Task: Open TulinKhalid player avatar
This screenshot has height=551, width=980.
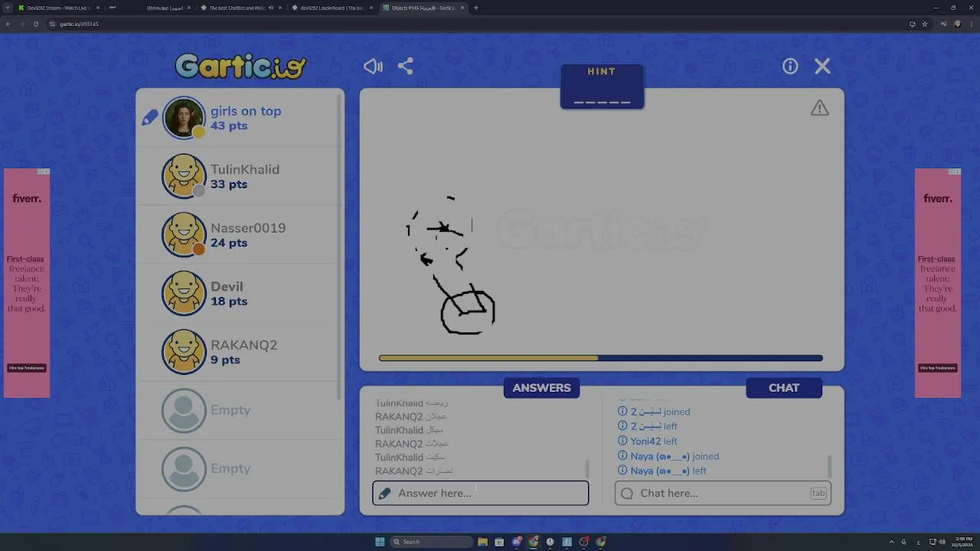Action: coord(184,176)
